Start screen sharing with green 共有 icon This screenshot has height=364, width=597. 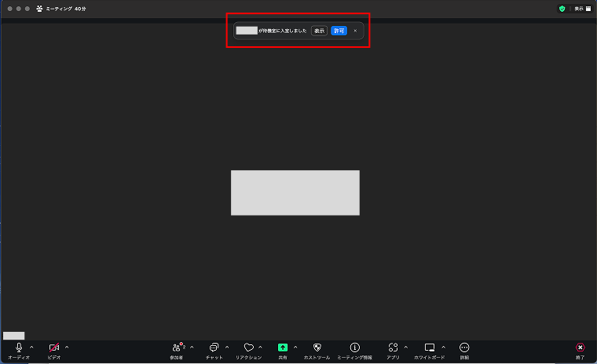282,348
